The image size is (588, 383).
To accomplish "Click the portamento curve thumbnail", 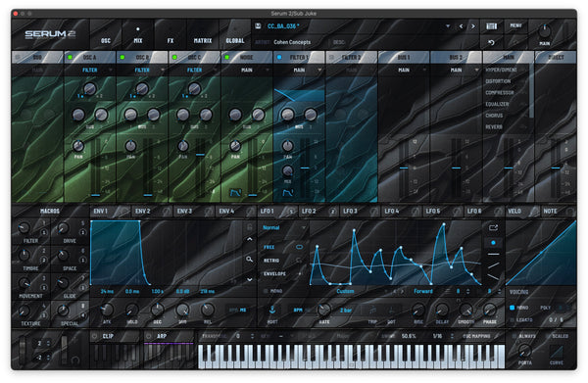I will [x=556, y=353].
